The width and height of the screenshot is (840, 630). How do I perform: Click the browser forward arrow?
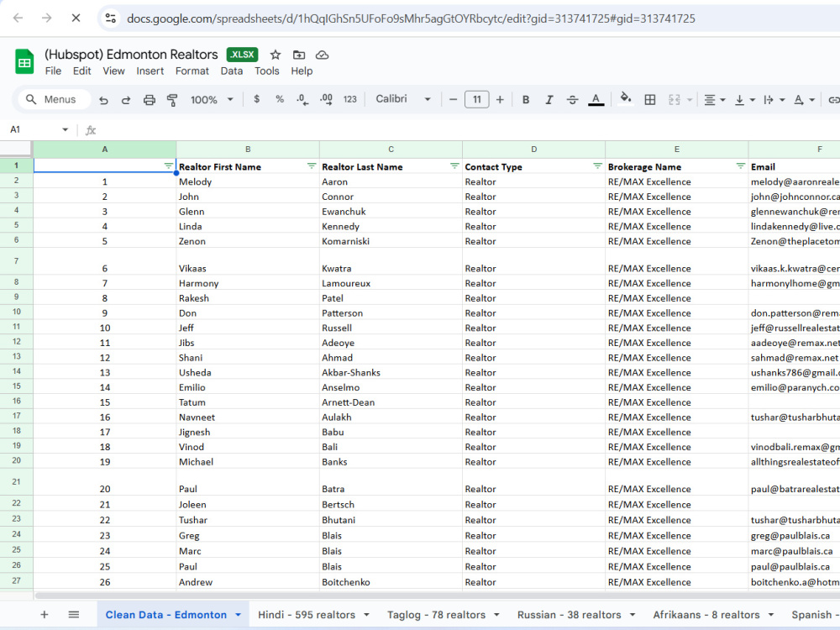point(46,18)
